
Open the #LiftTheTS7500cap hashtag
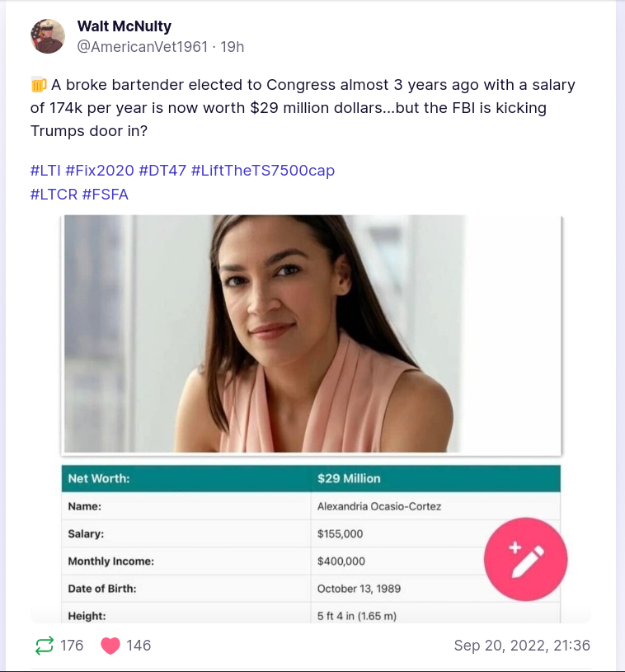pyautogui.click(x=262, y=171)
